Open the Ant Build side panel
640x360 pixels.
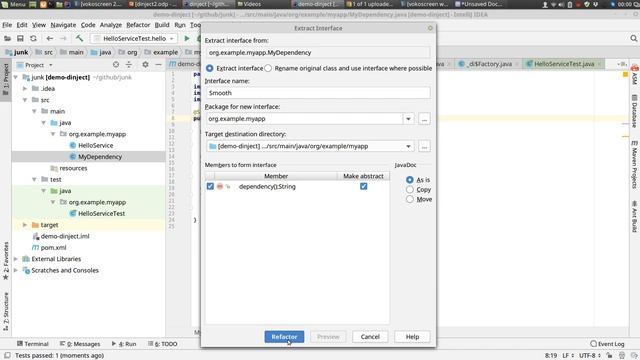(x=634, y=216)
